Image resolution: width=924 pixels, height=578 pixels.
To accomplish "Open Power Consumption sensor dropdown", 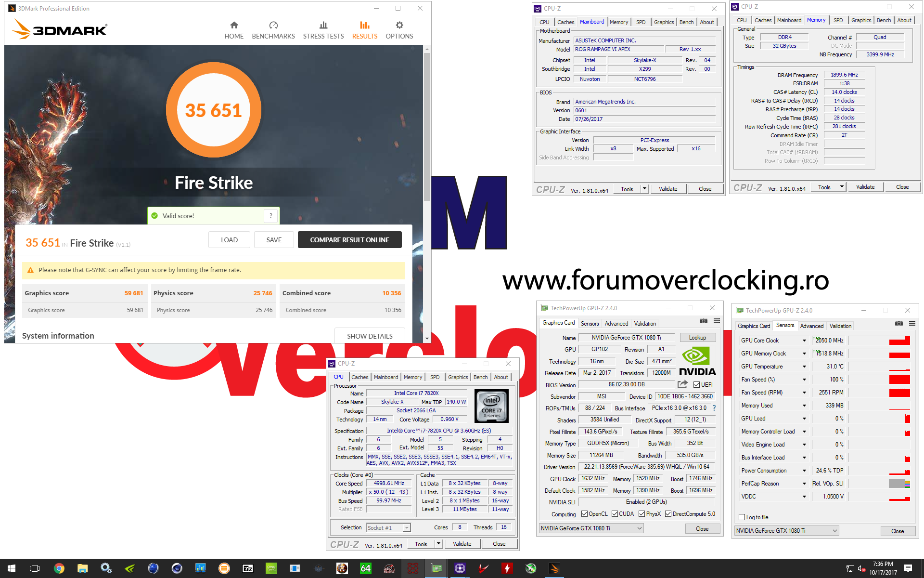I will (804, 471).
